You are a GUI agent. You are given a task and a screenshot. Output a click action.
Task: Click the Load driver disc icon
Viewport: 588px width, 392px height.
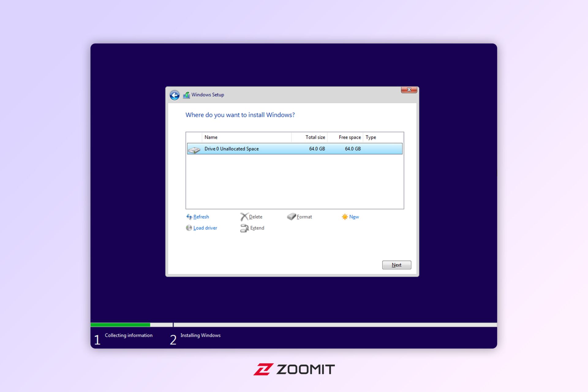click(189, 228)
